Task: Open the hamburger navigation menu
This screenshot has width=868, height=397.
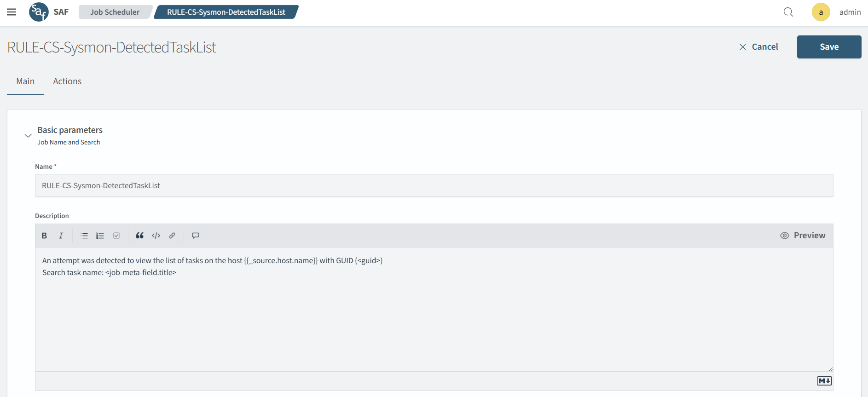Action: coord(12,12)
